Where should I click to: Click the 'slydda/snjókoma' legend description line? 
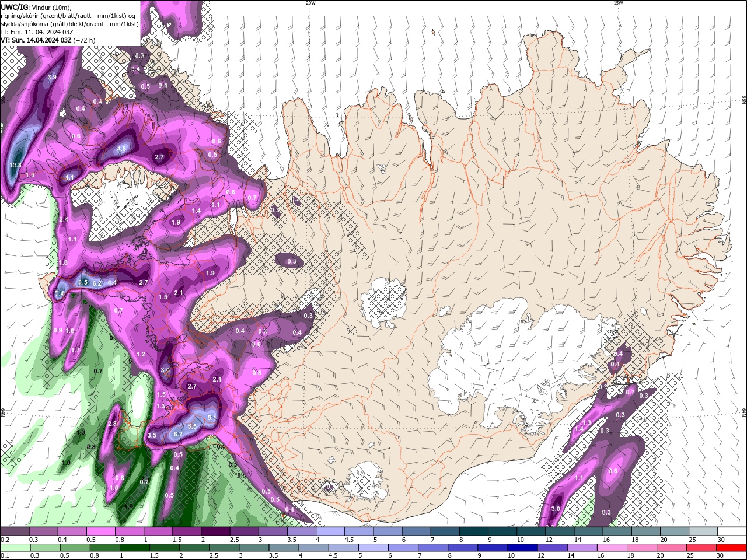coord(69,24)
